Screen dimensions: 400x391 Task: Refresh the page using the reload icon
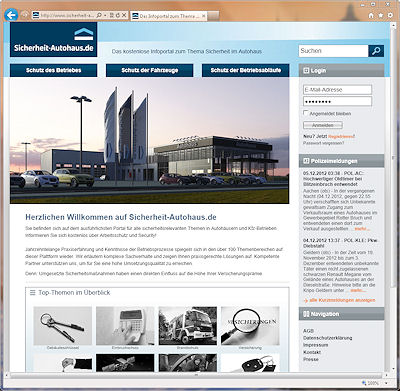(x=118, y=15)
